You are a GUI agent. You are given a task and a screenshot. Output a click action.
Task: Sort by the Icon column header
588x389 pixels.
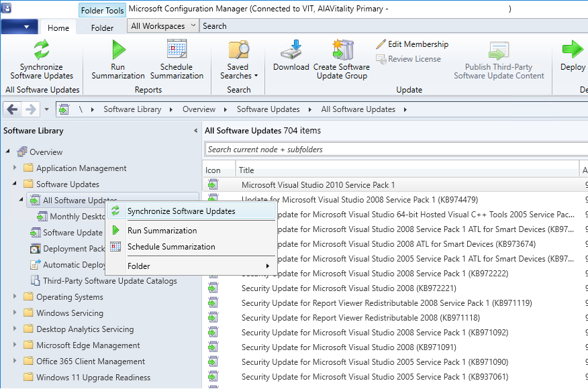coord(219,170)
